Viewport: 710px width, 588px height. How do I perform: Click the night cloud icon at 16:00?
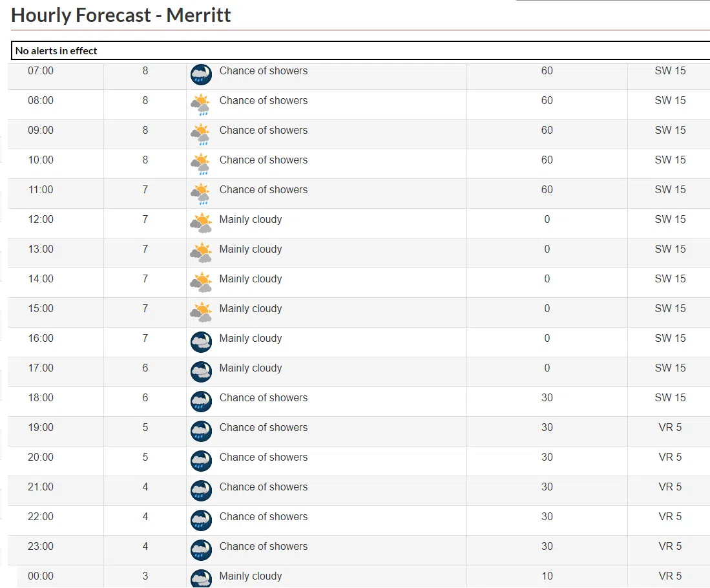click(201, 342)
